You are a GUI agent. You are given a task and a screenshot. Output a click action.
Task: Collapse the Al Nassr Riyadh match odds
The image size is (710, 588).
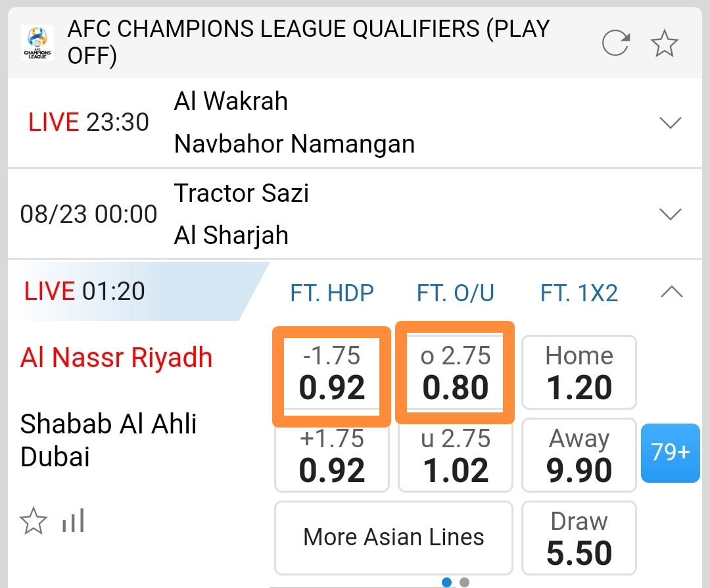(x=671, y=292)
